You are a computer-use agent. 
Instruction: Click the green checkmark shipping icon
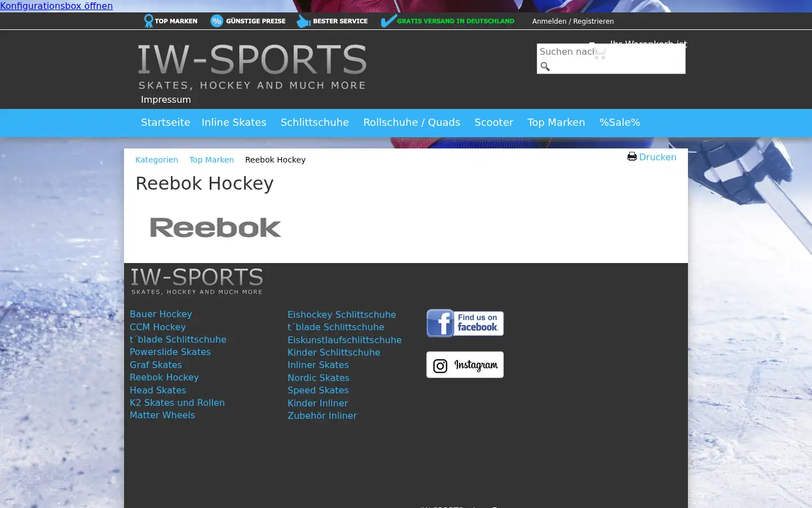pos(388,21)
